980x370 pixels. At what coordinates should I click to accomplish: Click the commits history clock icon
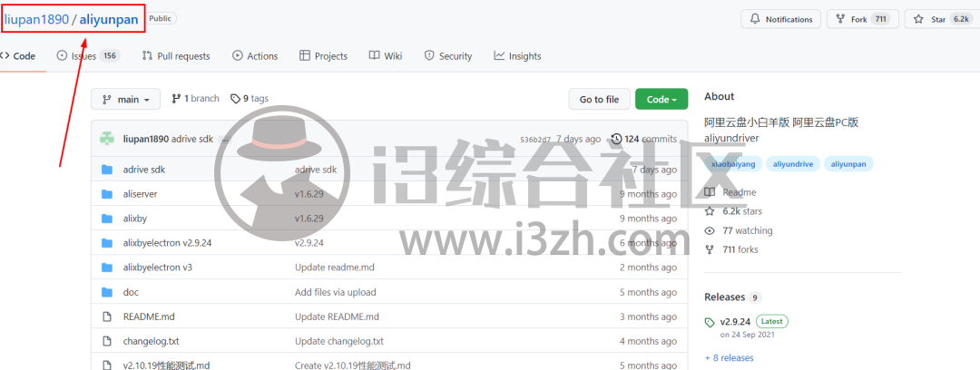pos(617,139)
